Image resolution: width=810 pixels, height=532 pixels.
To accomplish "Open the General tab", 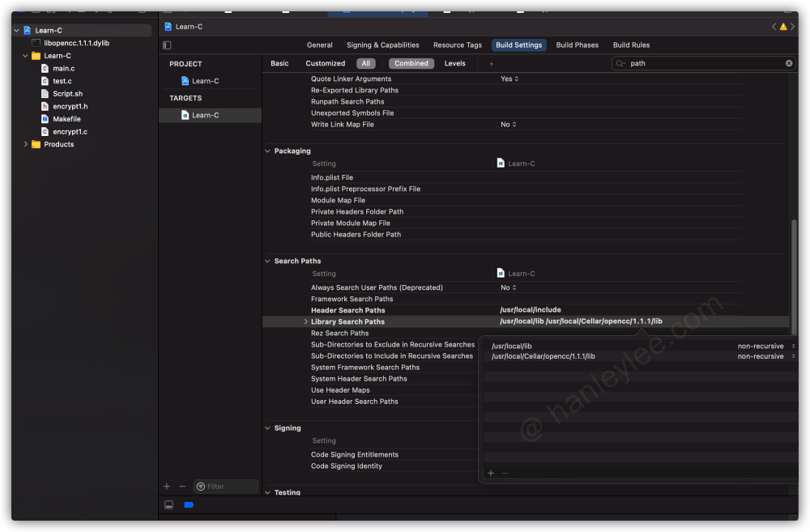I will point(320,45).
